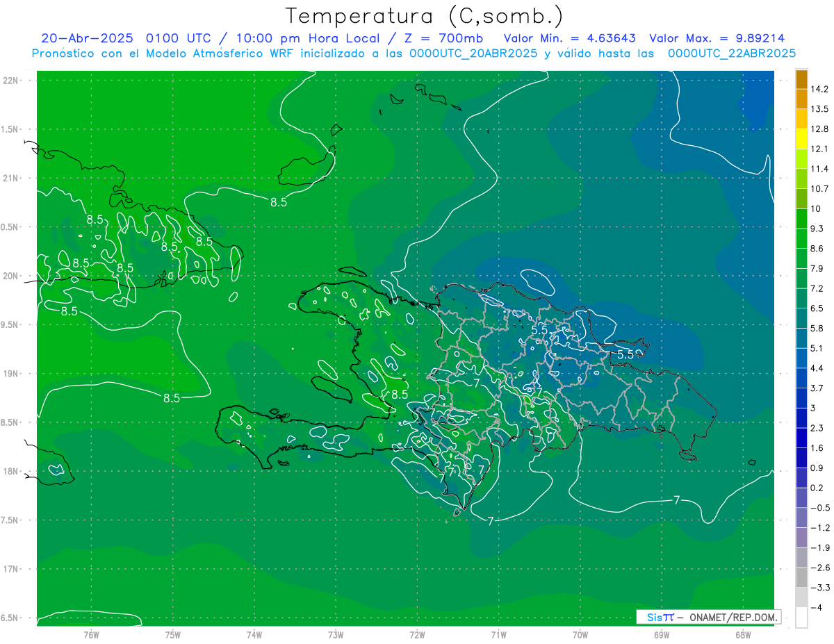Image resolution: width=834 pixels, height=644 pixels.
Task: Click the "10.7" colorbar label
Action: pos(819,189)
